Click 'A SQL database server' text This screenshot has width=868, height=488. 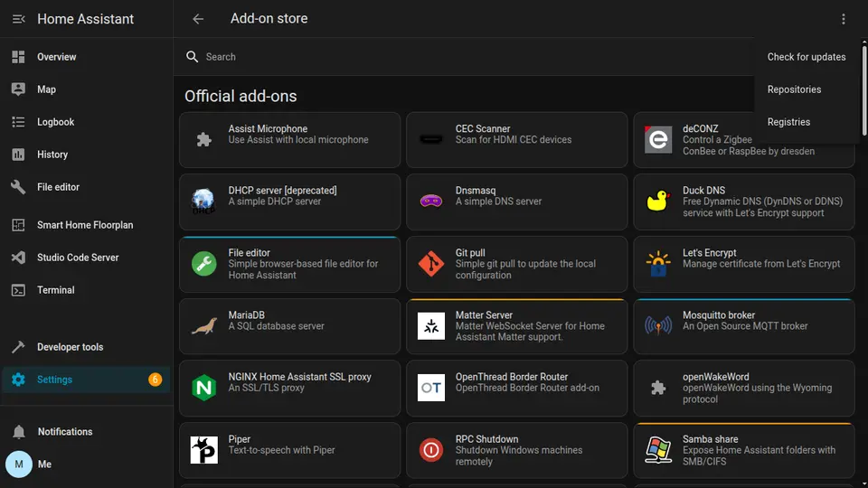point(277,326)
